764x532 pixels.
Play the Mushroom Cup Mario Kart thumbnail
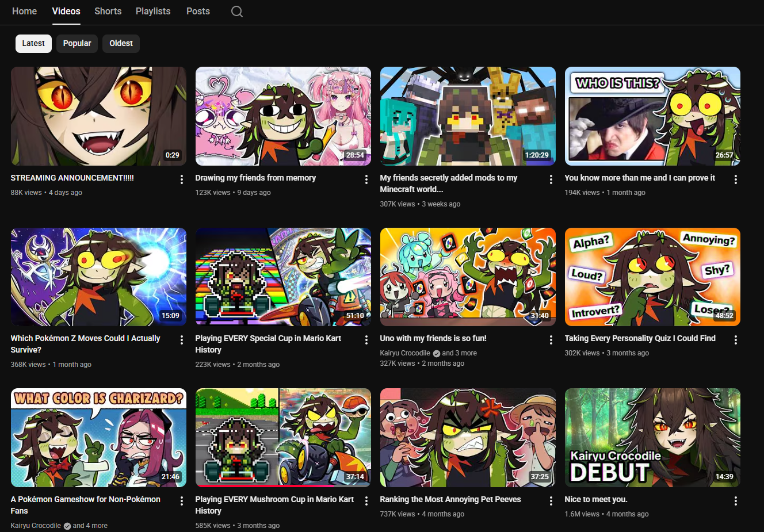coord(283,438)
